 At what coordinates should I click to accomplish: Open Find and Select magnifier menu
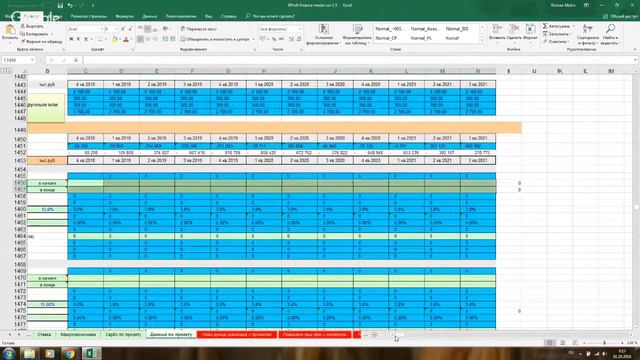(x=610, y=35)
